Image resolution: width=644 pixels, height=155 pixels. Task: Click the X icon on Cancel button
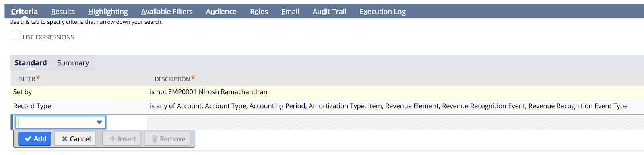64,139
